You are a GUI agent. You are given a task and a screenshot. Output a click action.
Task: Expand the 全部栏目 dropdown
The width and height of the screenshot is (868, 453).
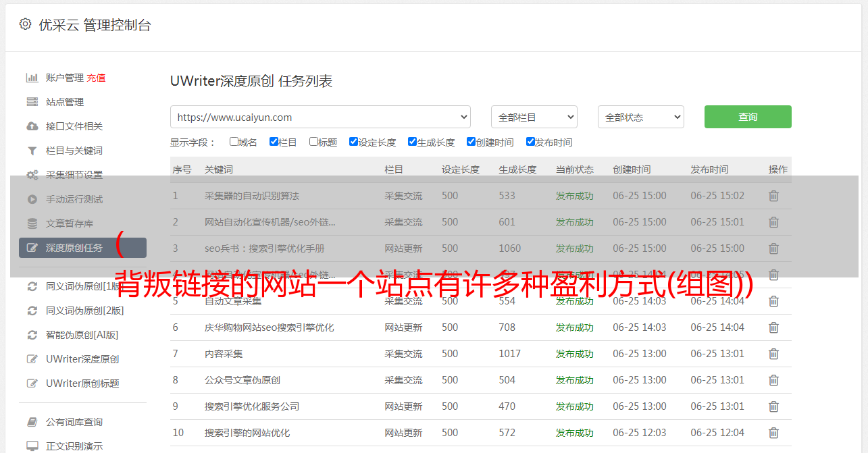pyautogui.click(x=534, y=117)
